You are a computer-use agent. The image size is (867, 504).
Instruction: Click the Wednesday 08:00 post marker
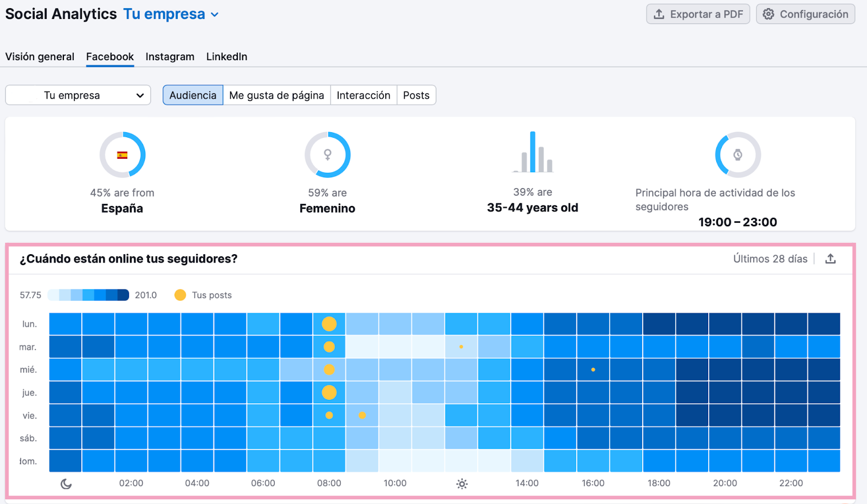[329, 370]
